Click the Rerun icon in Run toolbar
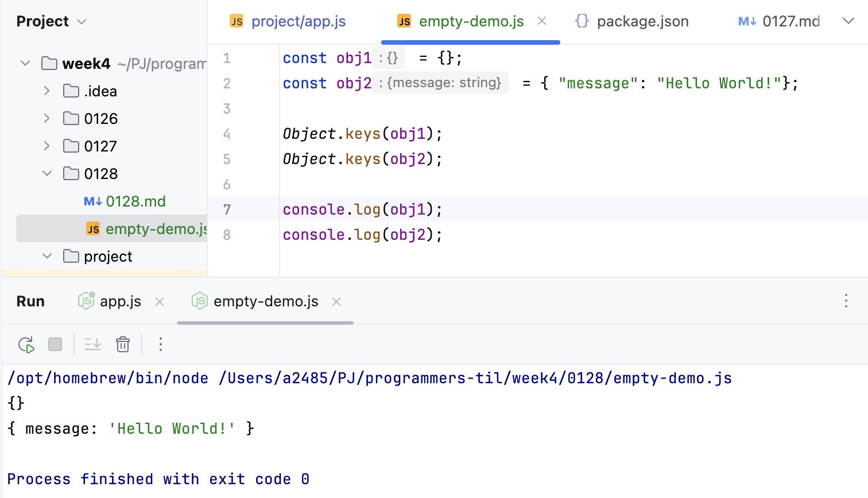Viewport: 868px width, 498px height. [26, 344]
